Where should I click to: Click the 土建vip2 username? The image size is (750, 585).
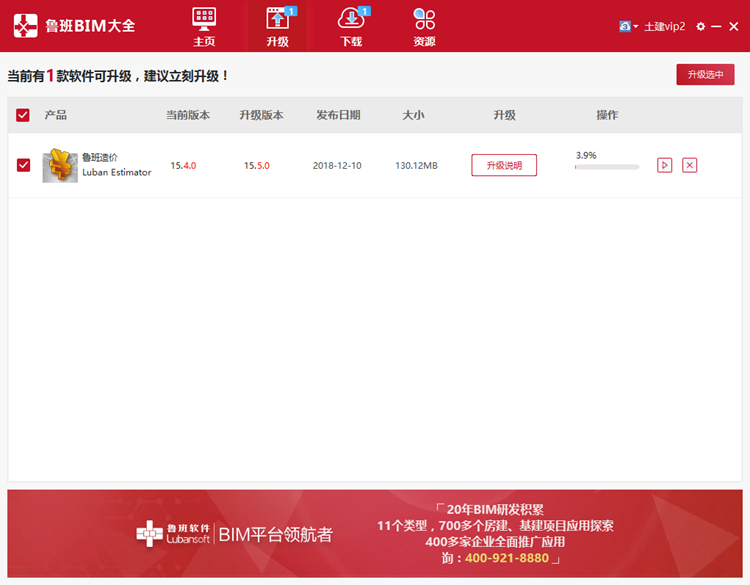(664, 26)
